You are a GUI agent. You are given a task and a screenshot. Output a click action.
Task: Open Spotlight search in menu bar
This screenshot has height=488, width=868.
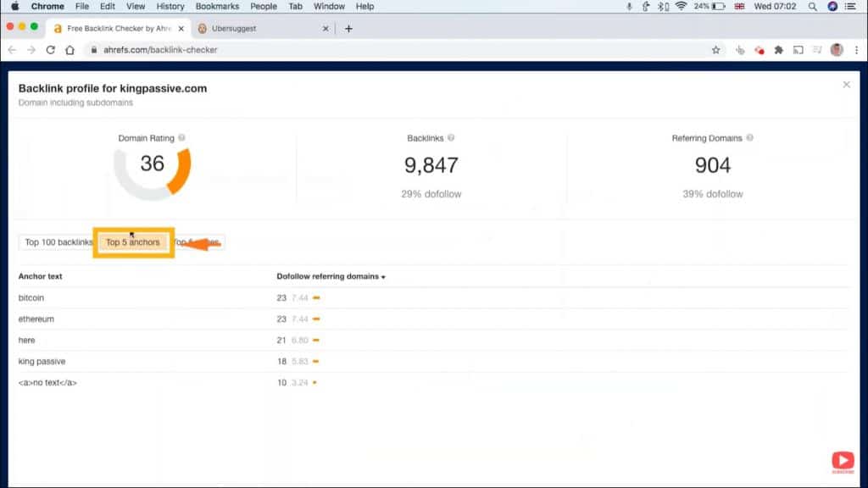pos(812,7)
